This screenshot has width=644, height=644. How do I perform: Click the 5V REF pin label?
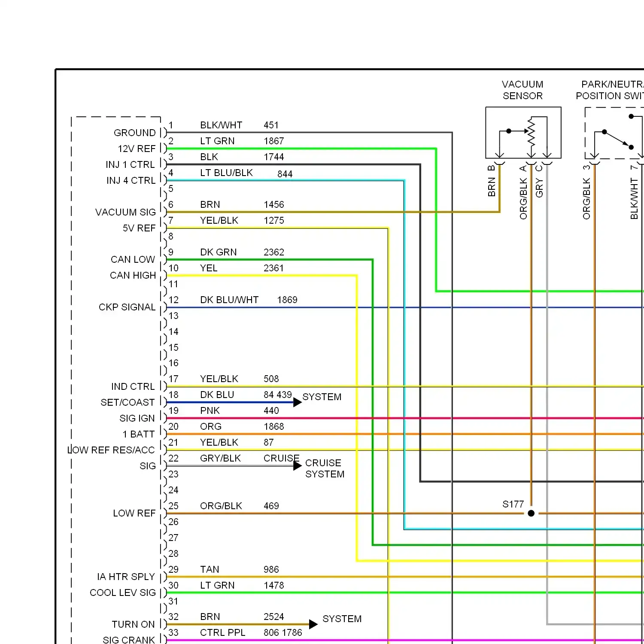click(x=139, y=228)
